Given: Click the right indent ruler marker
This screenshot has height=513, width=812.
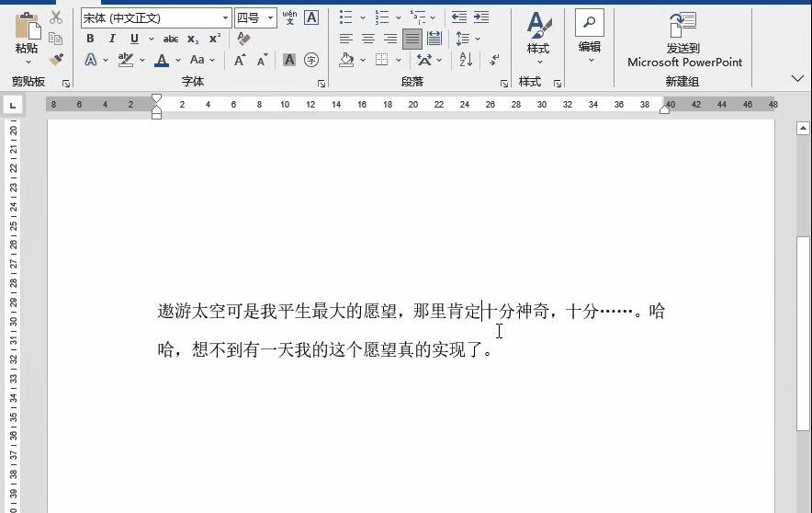Looking at the screenshot, I should [664, 108].
